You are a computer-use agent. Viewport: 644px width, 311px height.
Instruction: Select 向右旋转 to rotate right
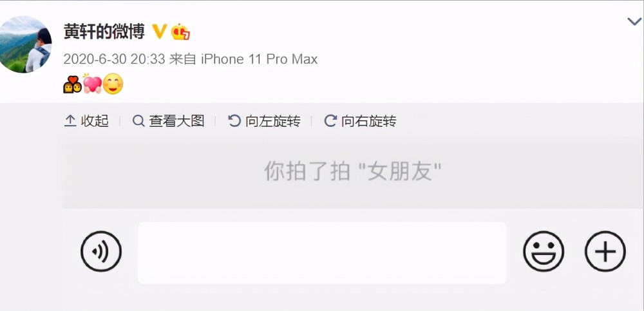point(360,121)
